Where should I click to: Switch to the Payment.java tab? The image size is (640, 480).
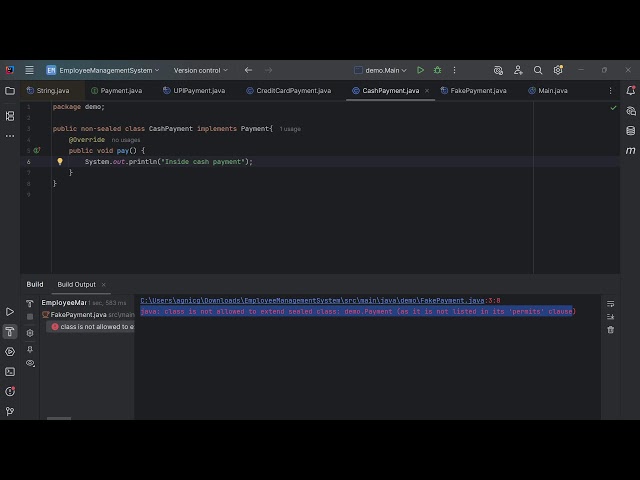click(117, 91)
